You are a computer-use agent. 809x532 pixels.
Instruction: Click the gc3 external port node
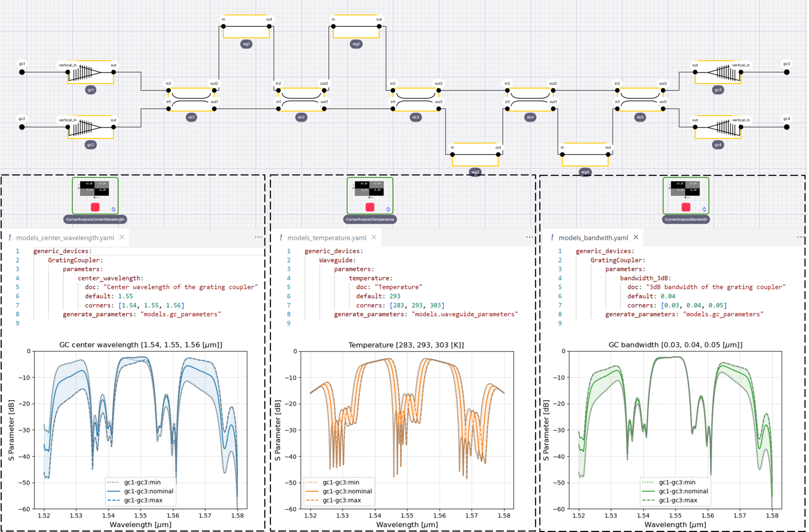pos(787,72)
